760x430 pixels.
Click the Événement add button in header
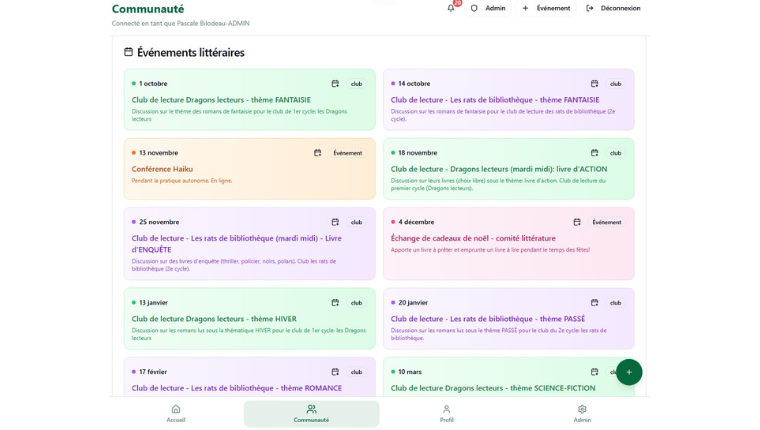546,8
